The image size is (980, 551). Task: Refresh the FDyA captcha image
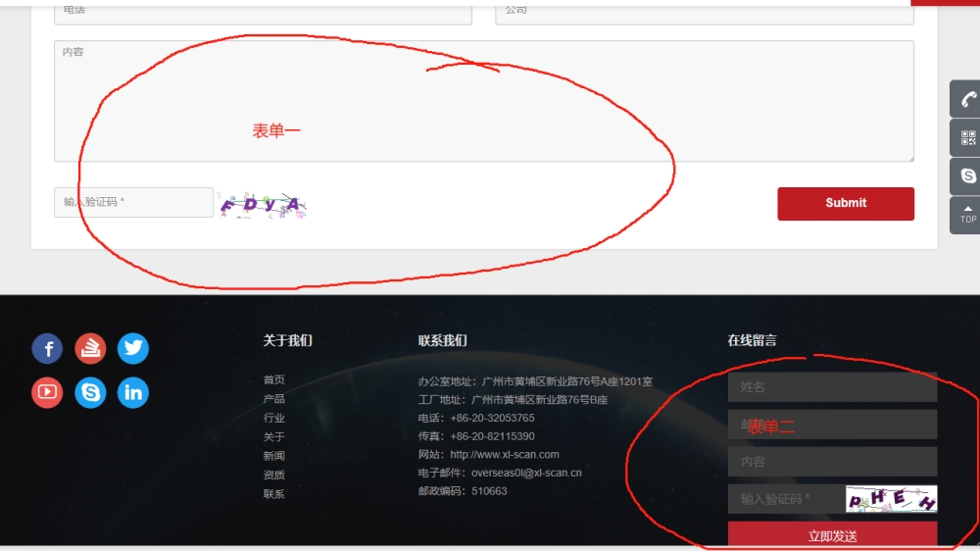click(263, 205)
